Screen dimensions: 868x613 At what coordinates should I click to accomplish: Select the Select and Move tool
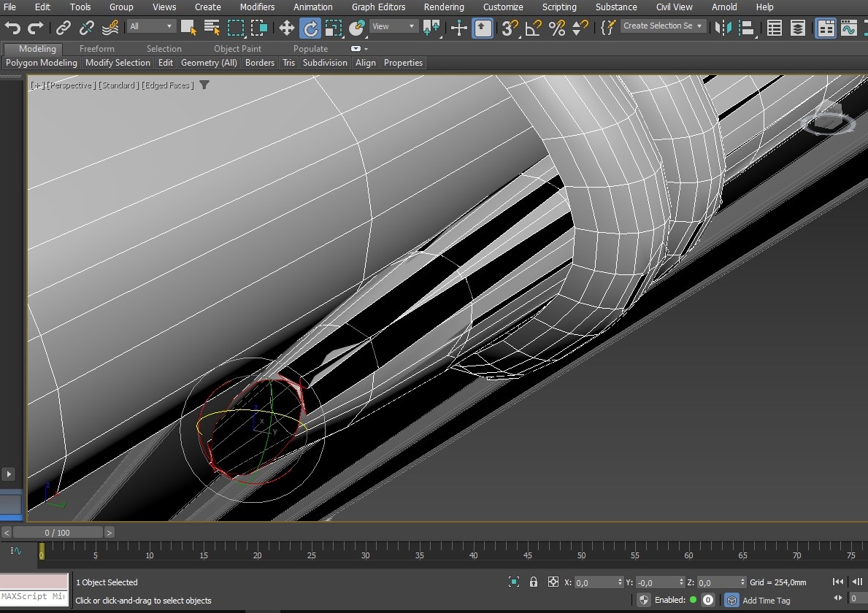tap(286, 28)
